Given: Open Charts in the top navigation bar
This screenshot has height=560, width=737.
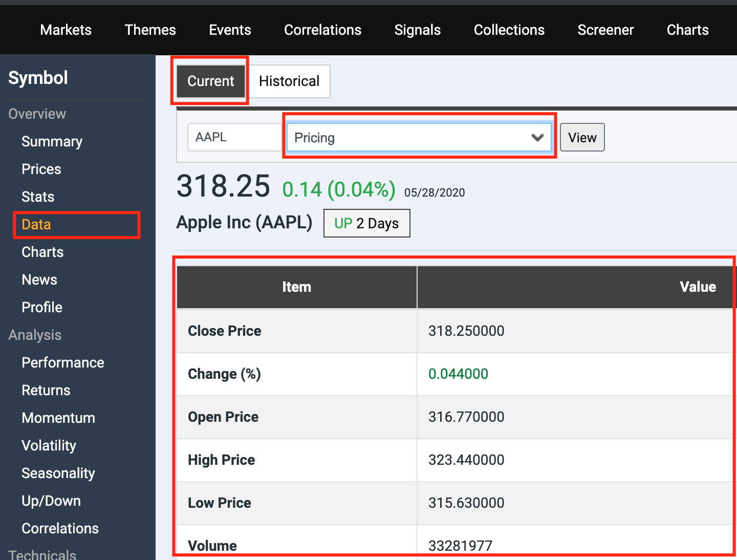Looking at the screenshot, I should click(x=687, y=30).
